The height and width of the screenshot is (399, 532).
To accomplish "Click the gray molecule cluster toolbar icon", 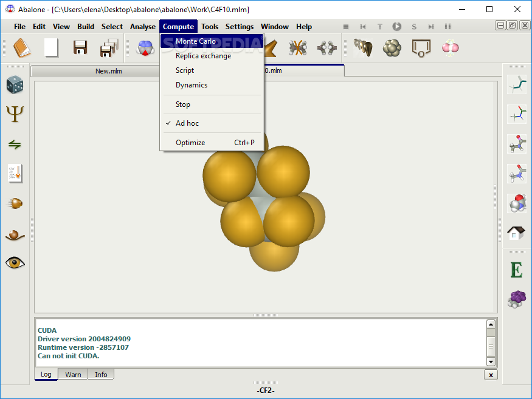I will (327, 48).
